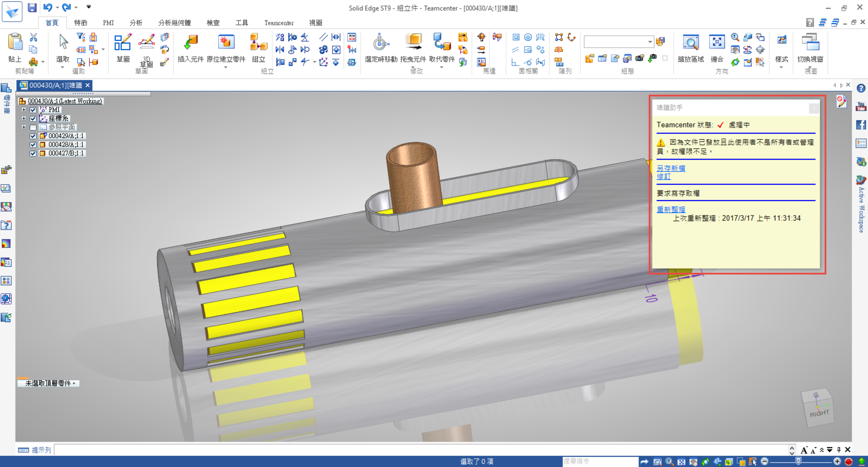Expand the 座標系 tree node
This screenshot has width=868, height=467.
tap(24, 118)
